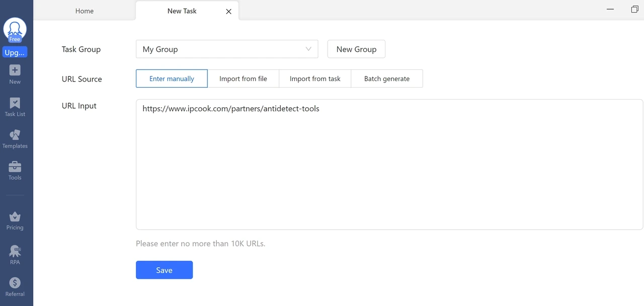644x306 pixels.
Task: Select the New Task tab
Action: pyautogui.click(x=182, y=11)
